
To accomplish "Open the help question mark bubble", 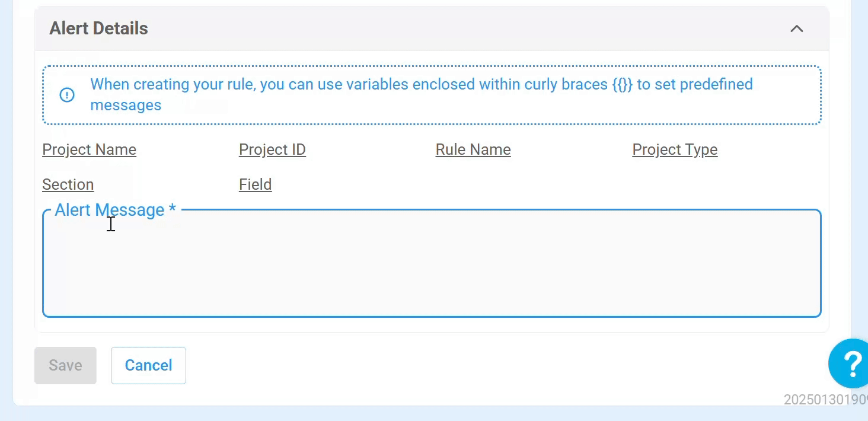I will tap(851, 363).
